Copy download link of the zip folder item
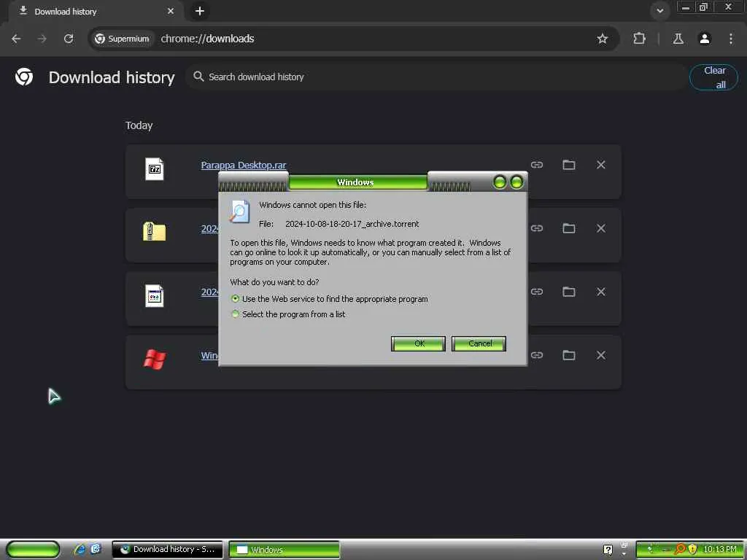The height and width of the screenshot is (560, 747). click(x=537, y=228)
